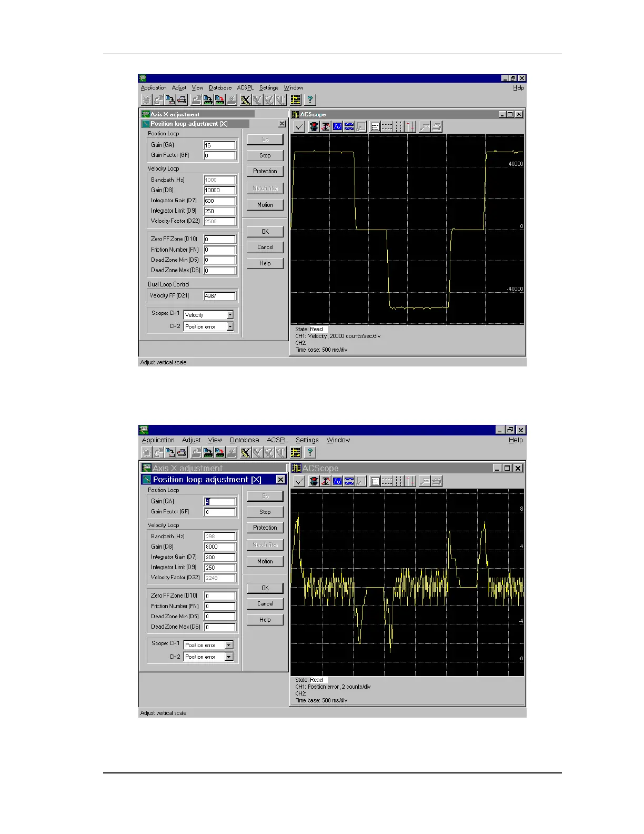Open Scope CH1 Position error dropdown in bottom screenshot
Image resolution: width=644 pixels, height=834 pixels.
pyautogui.click(x=229, y=645)
